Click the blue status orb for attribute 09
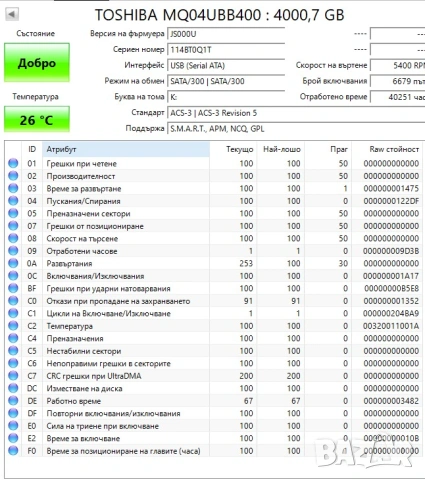The height and width of the screenshot is (480, 425). tap(13, 251)
